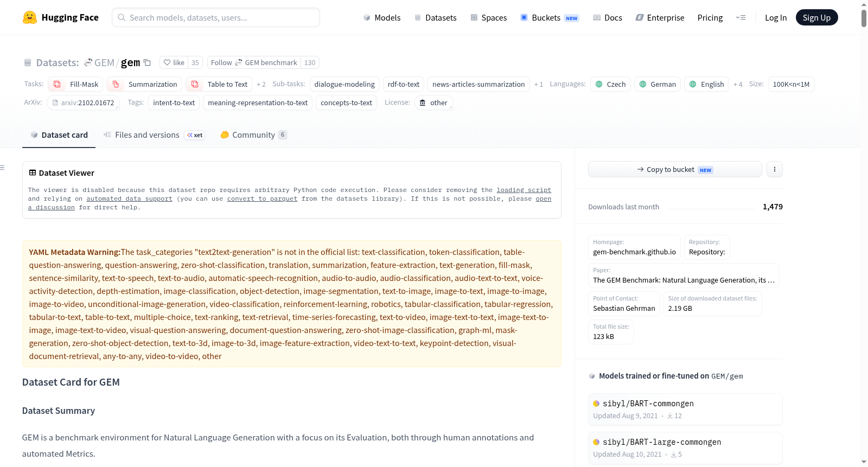Click the 130 followers count
Screen dimensions: 868x467
pos(310,62)
